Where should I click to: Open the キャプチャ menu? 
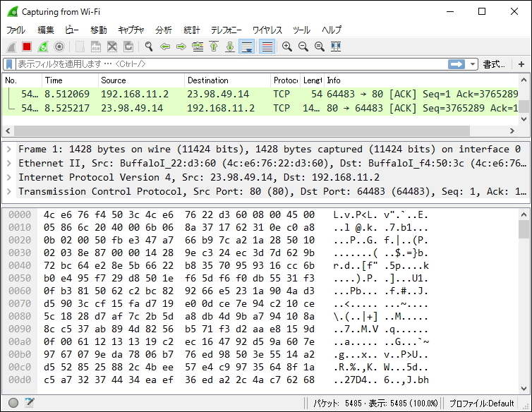pos(131,30)
